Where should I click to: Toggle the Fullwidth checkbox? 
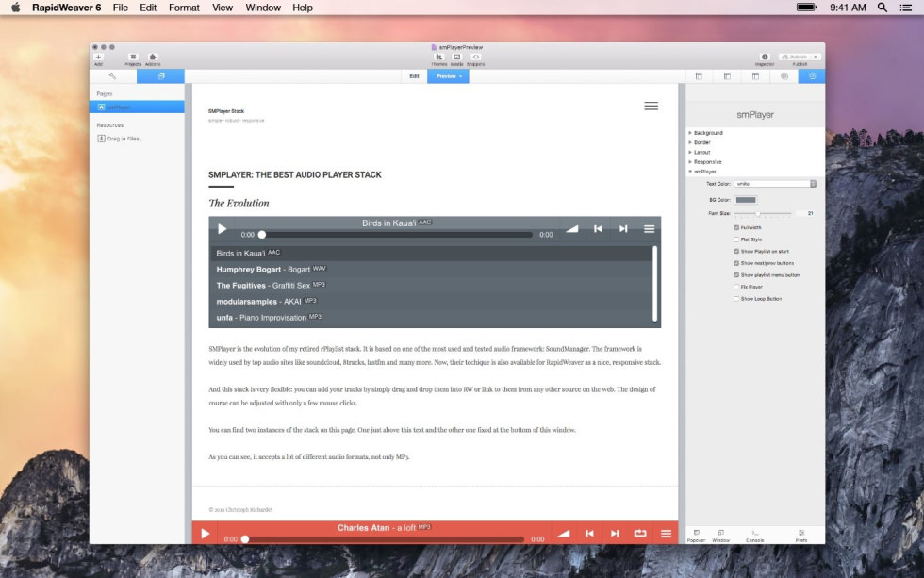coord(736,227)
